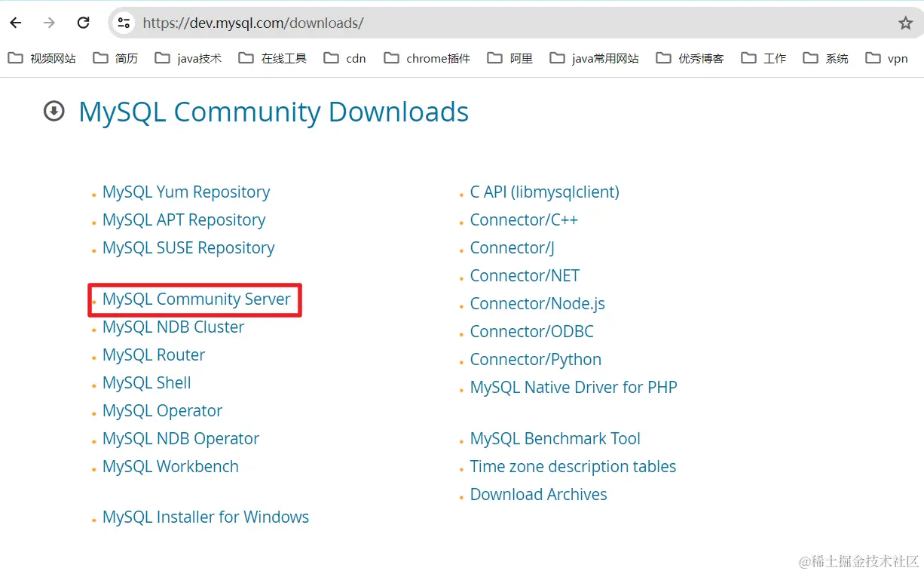Open MySQL Community Server link
The height and width of the screenshot is (574, 924).
point(196,299)
